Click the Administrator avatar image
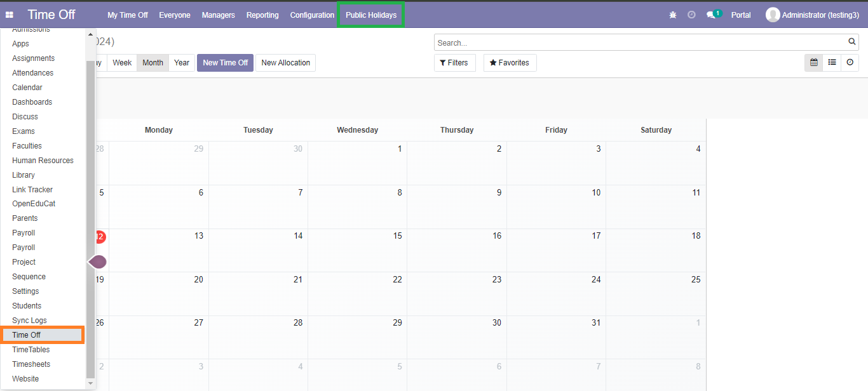 [x=773, y=15]
